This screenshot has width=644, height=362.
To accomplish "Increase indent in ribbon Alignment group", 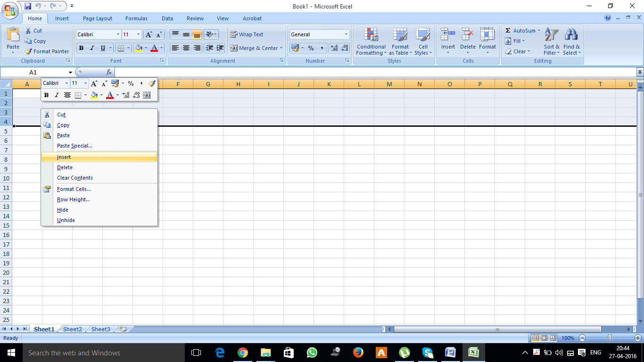I will coord(220,48).
